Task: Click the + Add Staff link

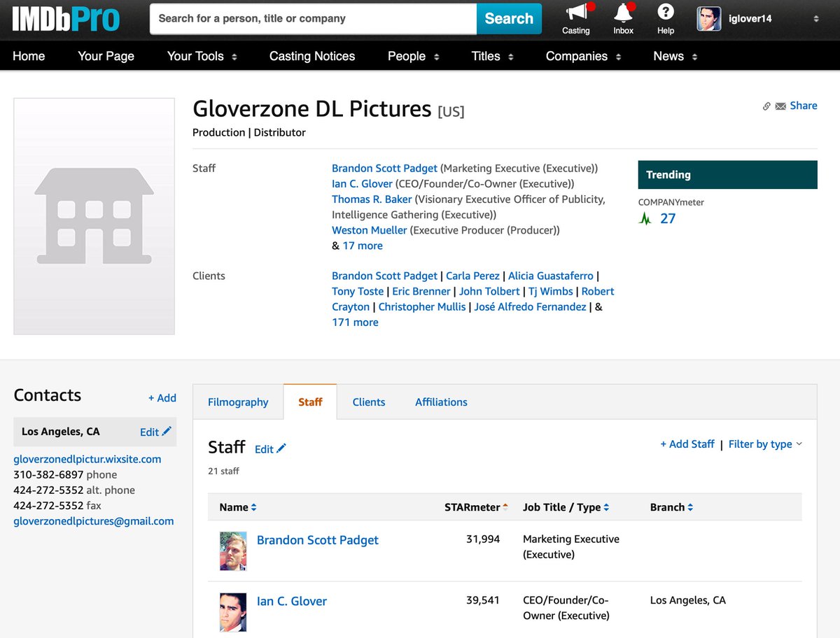Action: click(x=687, y=444)
